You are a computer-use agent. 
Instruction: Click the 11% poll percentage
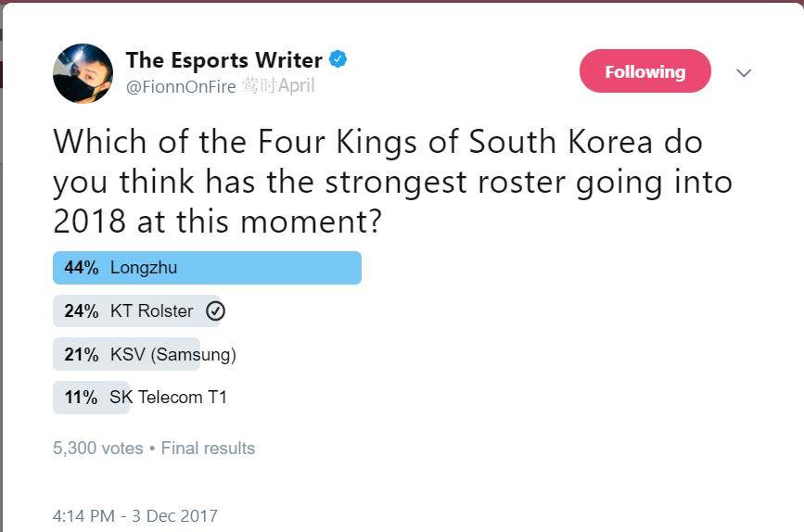pos(81,398)
